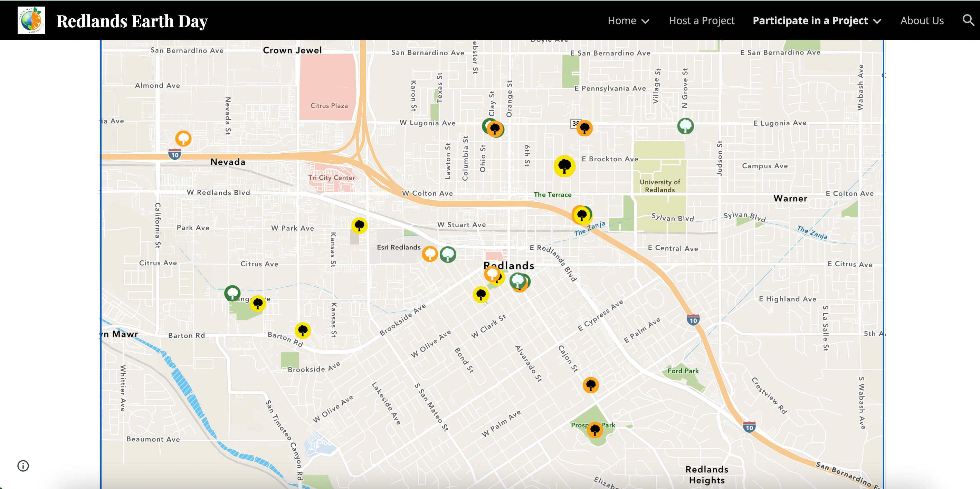Select the yellow tree marker on W Park Ave
This screenshot has width=980, height=489.
pos(359,225)
